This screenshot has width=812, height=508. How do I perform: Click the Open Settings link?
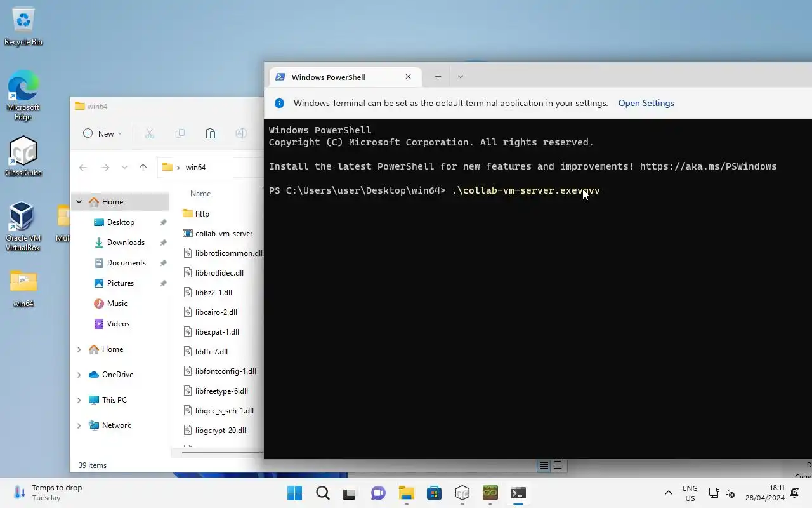click(x=646, y=104)
